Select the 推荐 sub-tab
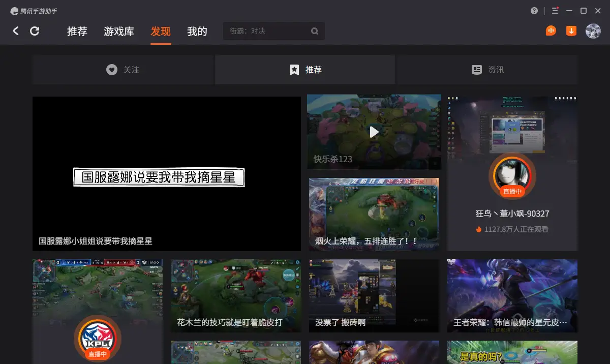This screenshot has width=610, height=364. click(x=305, y=70)
